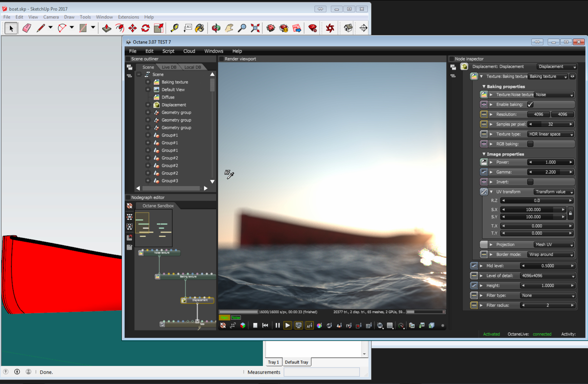Click the Gamma value slider
The image size is (588, 384).
(550, 172)
